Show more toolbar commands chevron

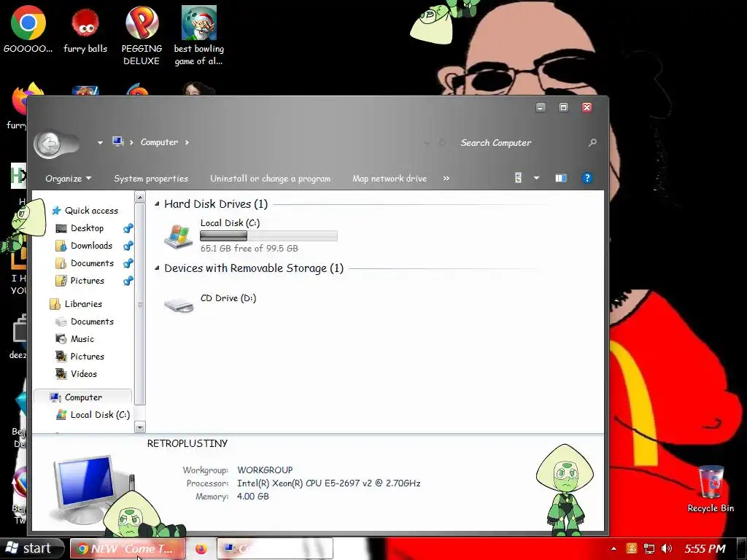pyautogui.click(x=446, y=178)
